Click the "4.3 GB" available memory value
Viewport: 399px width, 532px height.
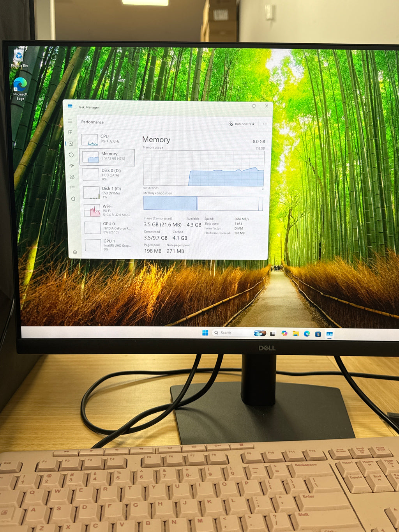pyautogui.click(x=194, y=225)
